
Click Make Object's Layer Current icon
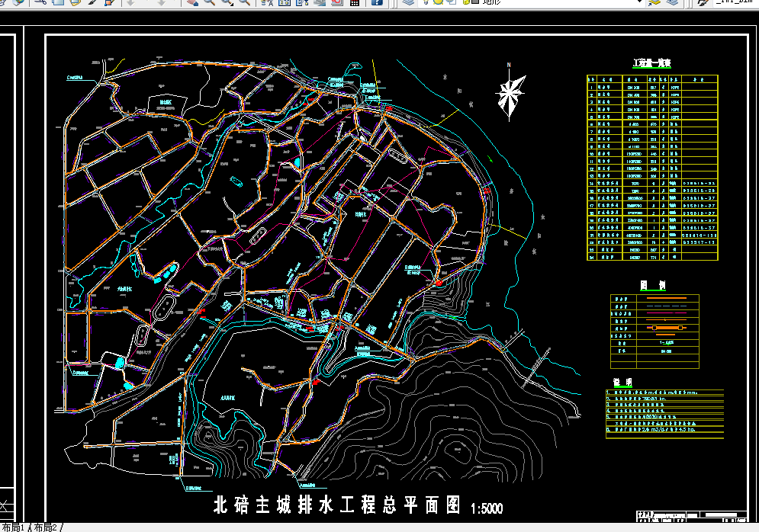[x=654, y=3]
